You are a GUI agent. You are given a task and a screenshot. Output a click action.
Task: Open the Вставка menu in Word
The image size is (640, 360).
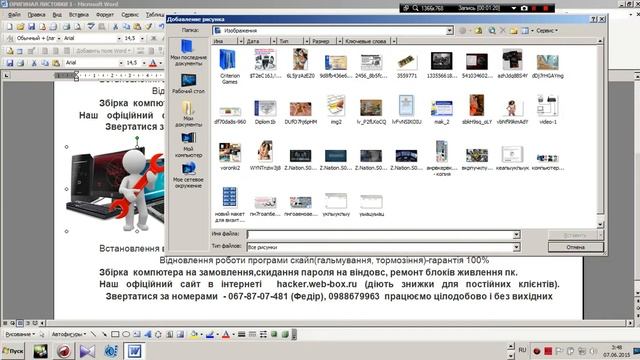(x=79, y=15)
